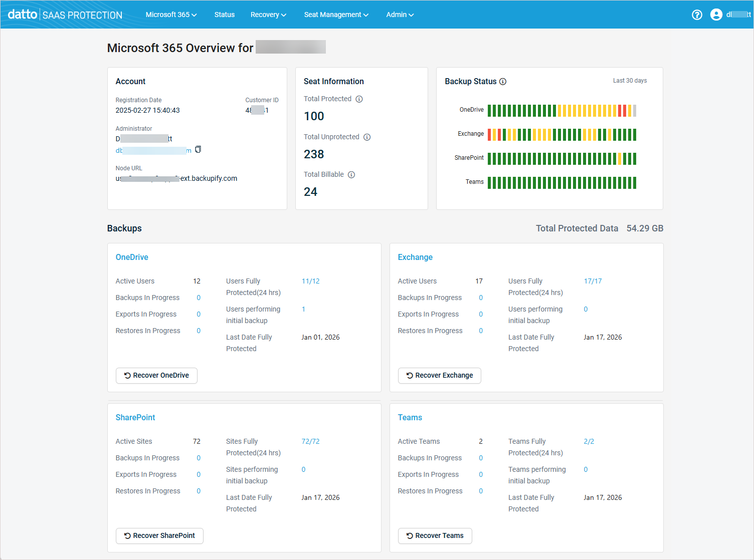Click the Recover OneDrive button

(x=156, y=376)
